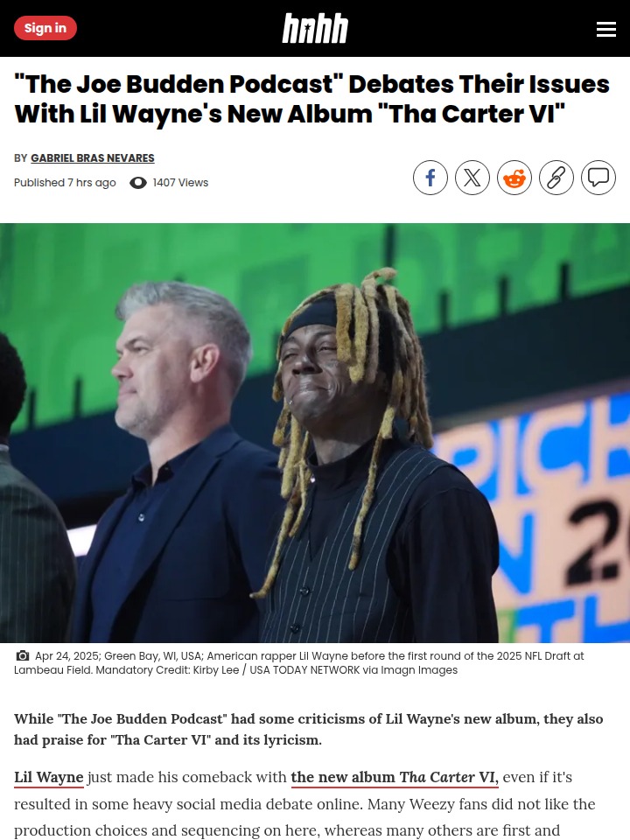Copy article link with chain icon
This screenshot has height=840, width=630.
[556, 178]
